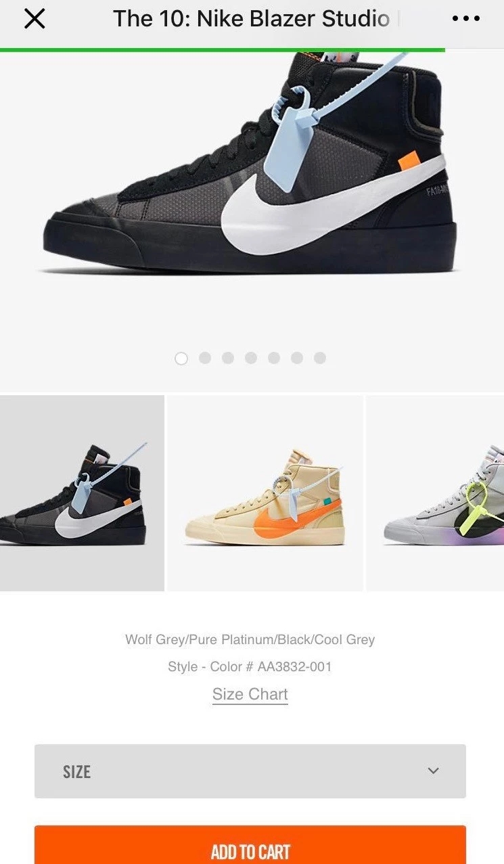504x864 pixels.
Task: Choose the black Blazer colorway thumbnail
Action: point(82,493)
